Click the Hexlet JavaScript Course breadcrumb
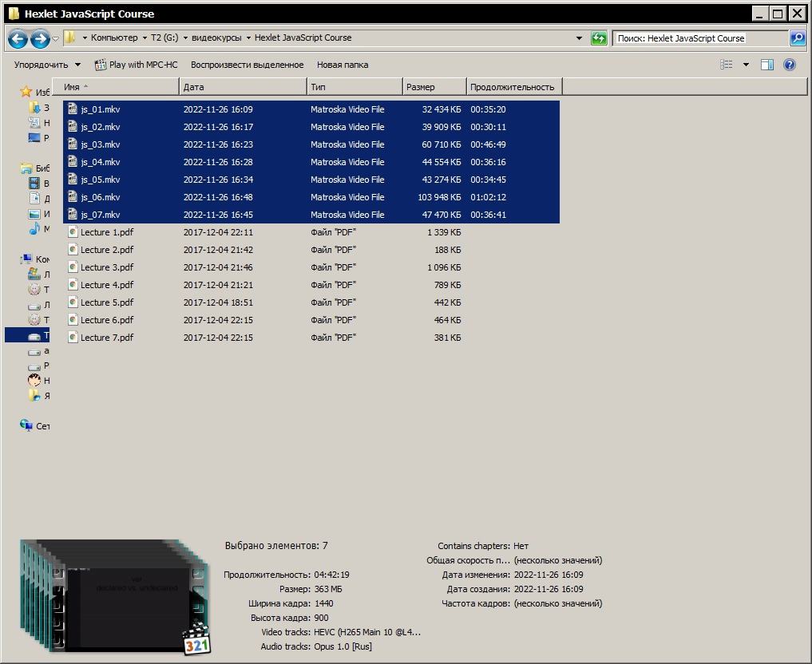The height and width of the screenshot is (664, 812). [x=303, y=38]
